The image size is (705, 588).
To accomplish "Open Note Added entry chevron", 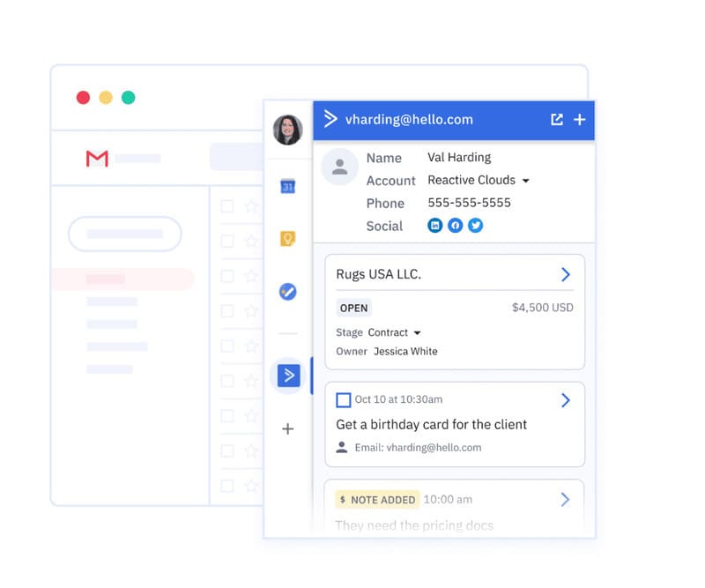I will coord(566,499).
